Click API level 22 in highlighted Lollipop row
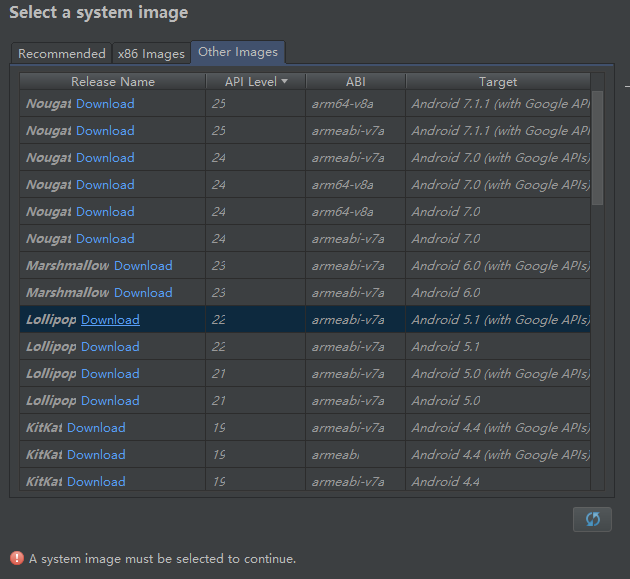The image size is (630, 579). pyautogui.click(x=256, y=319)
